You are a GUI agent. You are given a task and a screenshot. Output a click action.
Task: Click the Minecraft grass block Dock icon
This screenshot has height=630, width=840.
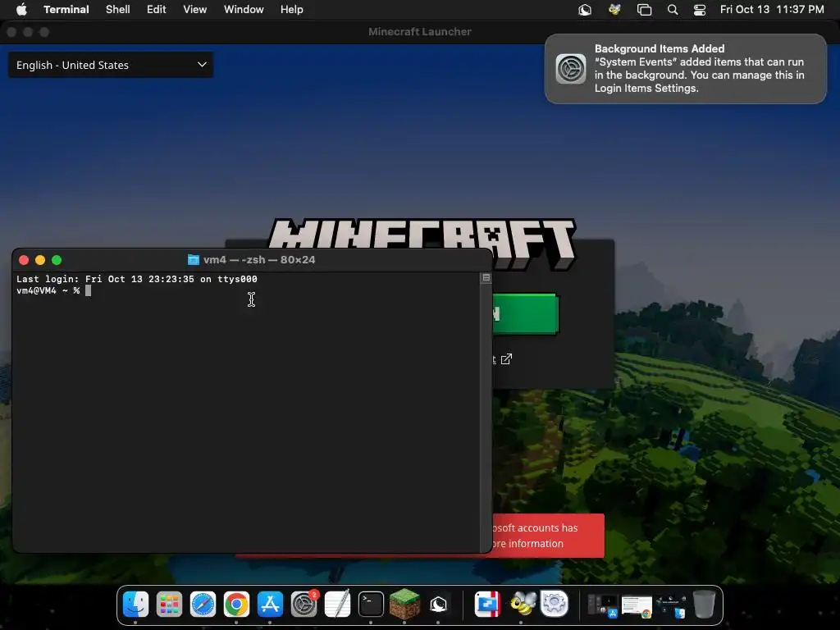coord(404,605)
